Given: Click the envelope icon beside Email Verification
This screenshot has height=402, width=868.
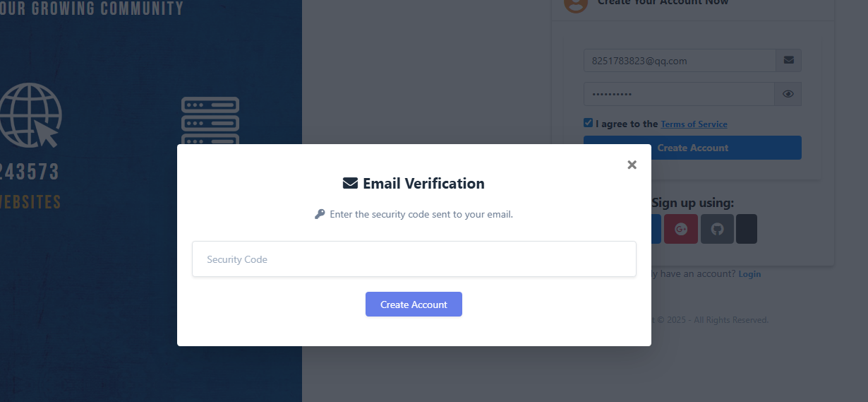Looking at the screenshot, I should [x=350, y=184].
